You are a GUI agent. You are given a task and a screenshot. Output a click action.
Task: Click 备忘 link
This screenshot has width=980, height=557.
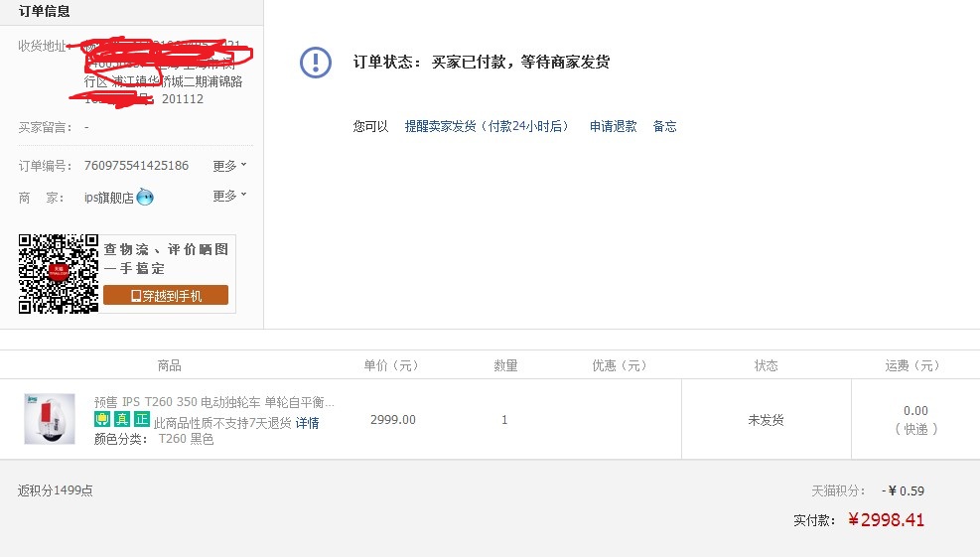click(x=664, y=126)
